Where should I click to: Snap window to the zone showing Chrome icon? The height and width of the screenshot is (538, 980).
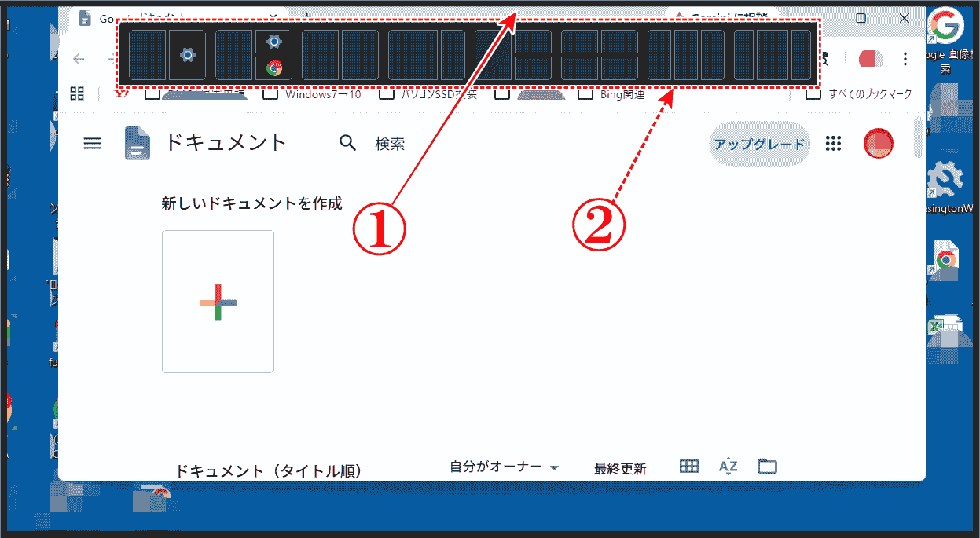[x=274, y=68]
